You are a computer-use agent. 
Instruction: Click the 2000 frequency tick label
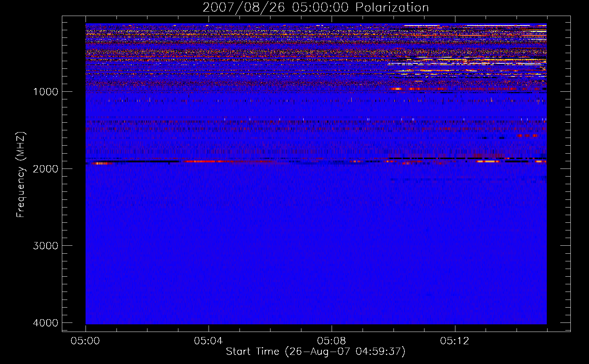(46, 169)
